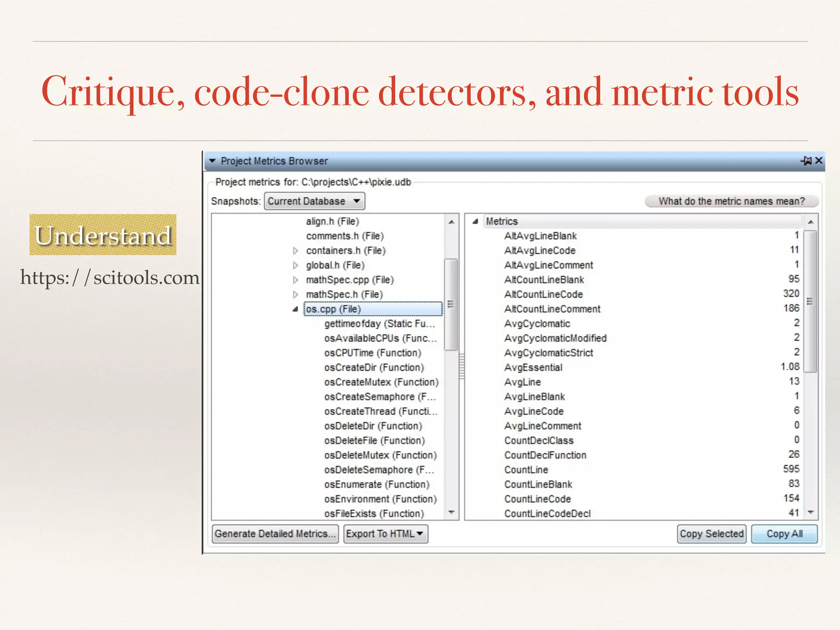Select the CountLineCode metric row
This screenshot has height=630, width=840.
point(652,499)
